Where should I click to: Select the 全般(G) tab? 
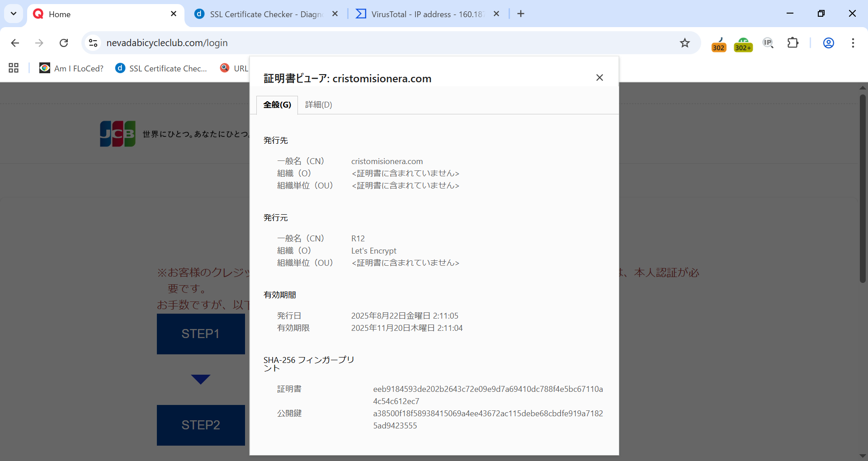277,104
